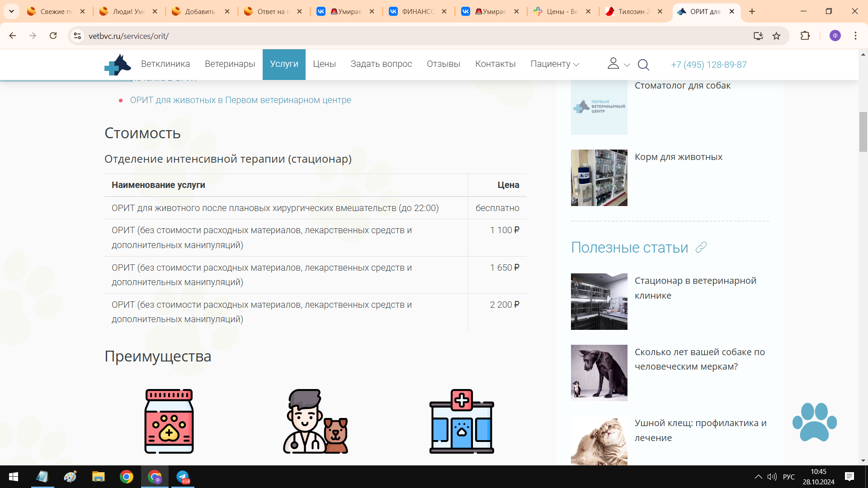Click the blue paw floating button
Image resolution: width=868 pixels, height=488 pixels.
click(x=815, y=422)
